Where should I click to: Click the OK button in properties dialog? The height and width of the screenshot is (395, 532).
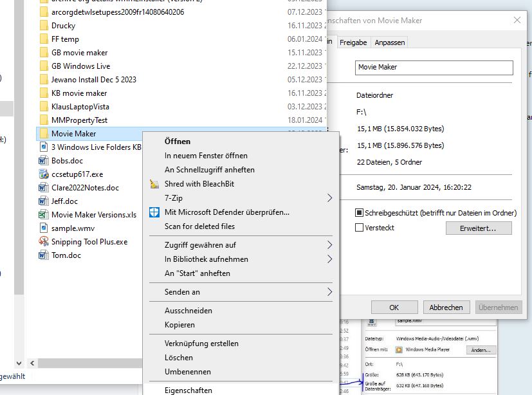click(x=394, y=308)
